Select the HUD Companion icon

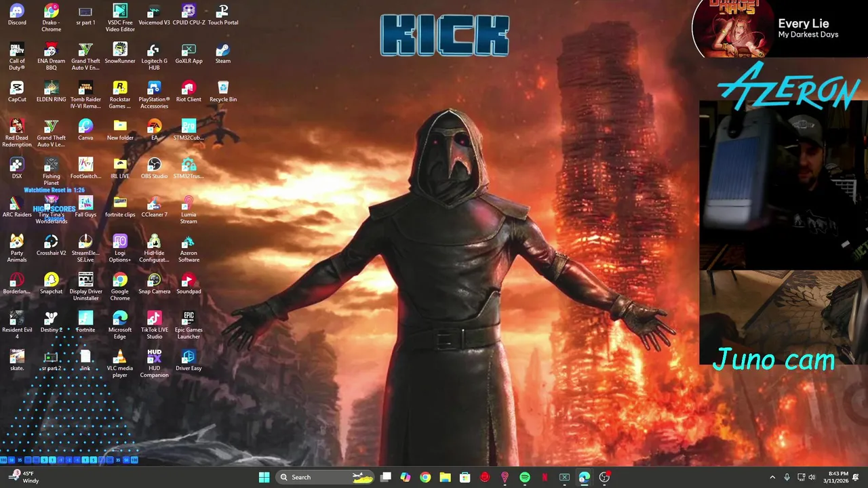pos(154,365)
